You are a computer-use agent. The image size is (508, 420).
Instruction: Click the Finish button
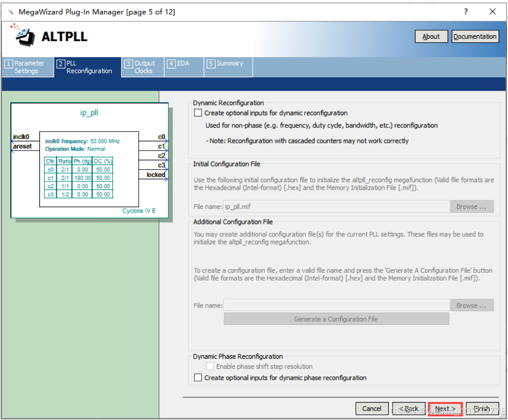(x=482, y=409)
